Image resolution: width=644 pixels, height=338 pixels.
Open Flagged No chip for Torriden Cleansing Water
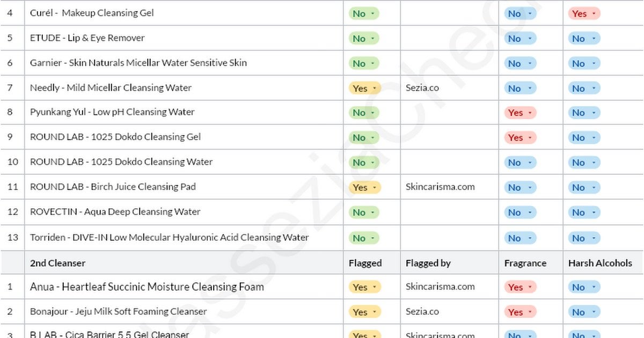click(x=364, y=238)
